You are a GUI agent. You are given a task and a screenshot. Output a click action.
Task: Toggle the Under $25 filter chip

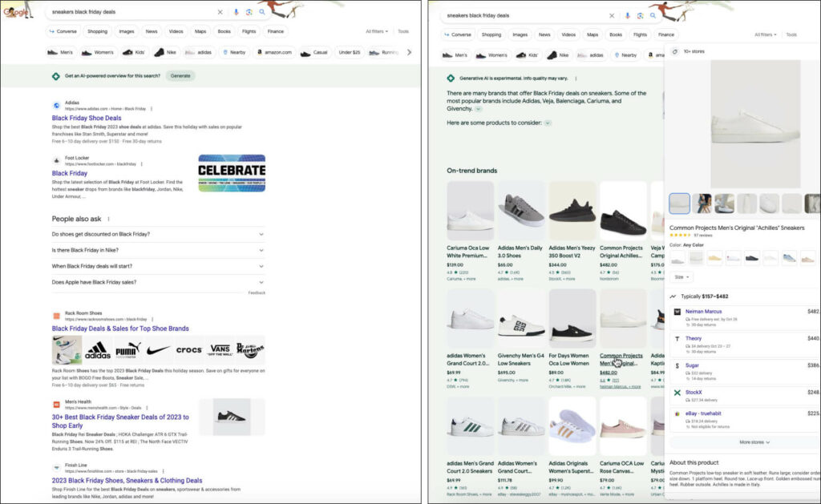tap(349, 52)
